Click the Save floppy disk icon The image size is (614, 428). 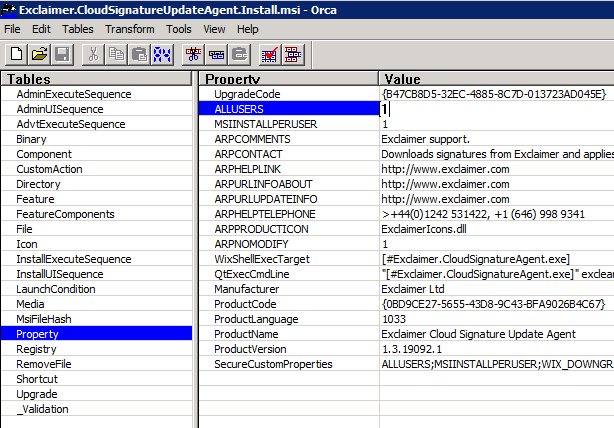(61, 54)
